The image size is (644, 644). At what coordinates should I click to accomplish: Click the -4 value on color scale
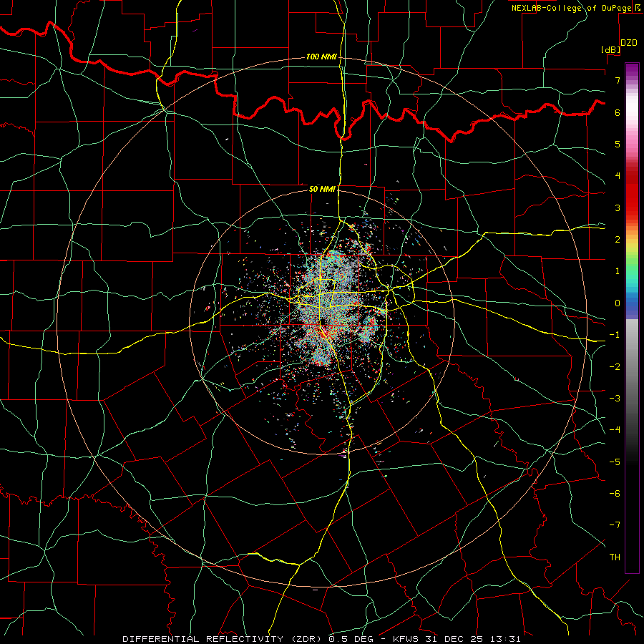click(615, 430)
